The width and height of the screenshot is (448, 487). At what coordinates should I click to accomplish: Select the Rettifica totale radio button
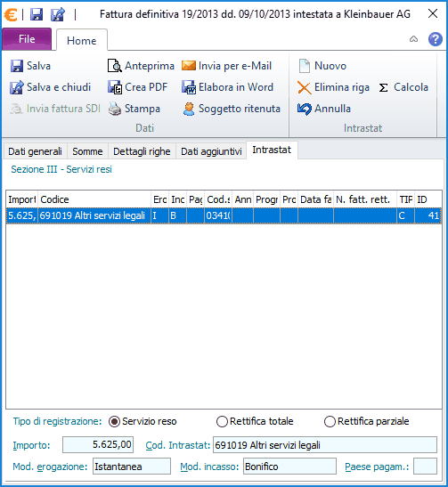coord(222,421)
